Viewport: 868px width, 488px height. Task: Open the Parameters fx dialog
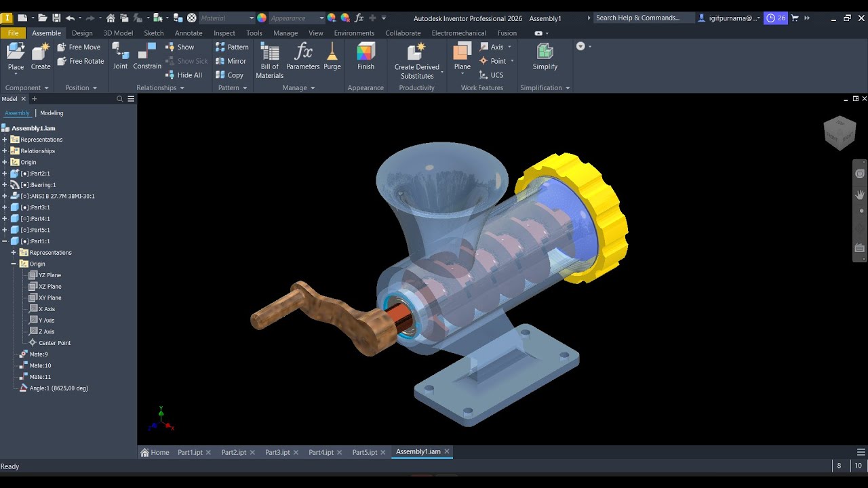pos(303,56)
